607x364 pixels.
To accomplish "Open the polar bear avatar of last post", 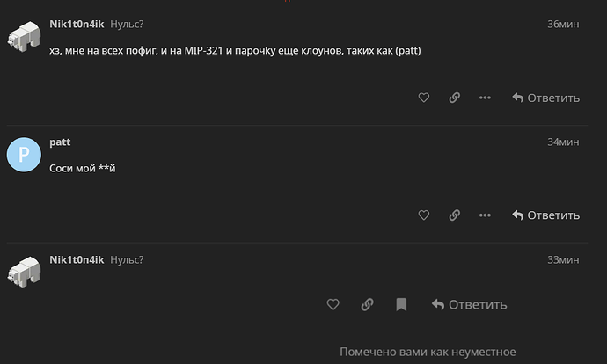I will point(24,272).
